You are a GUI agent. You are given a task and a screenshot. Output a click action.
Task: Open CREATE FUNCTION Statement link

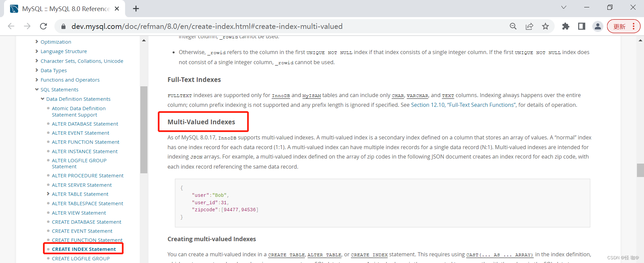[x=87, y=240]
